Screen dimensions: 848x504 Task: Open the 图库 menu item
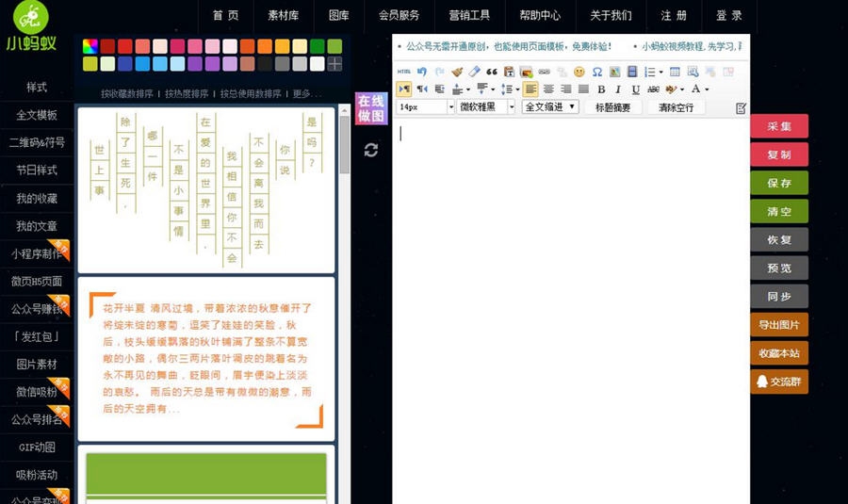pyautogui.click(x=338, y=16)
